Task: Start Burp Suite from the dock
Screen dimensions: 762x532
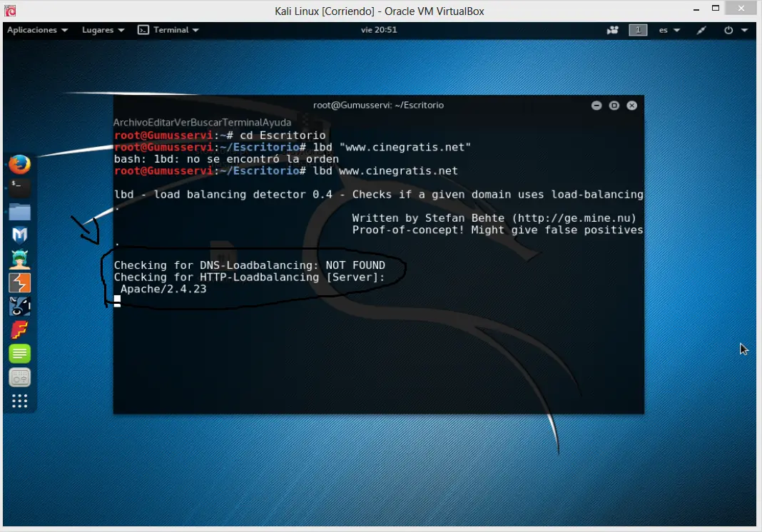Action: [19, 283]
